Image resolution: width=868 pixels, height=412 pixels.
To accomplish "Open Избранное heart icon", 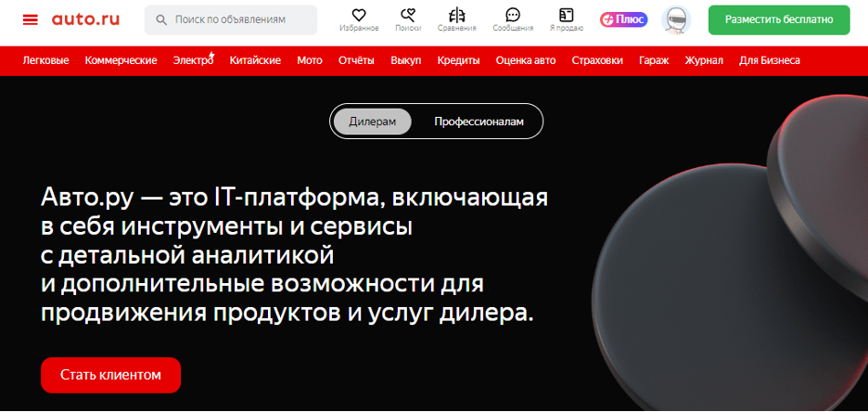I will pyautogui.click(x=359, y=19).
